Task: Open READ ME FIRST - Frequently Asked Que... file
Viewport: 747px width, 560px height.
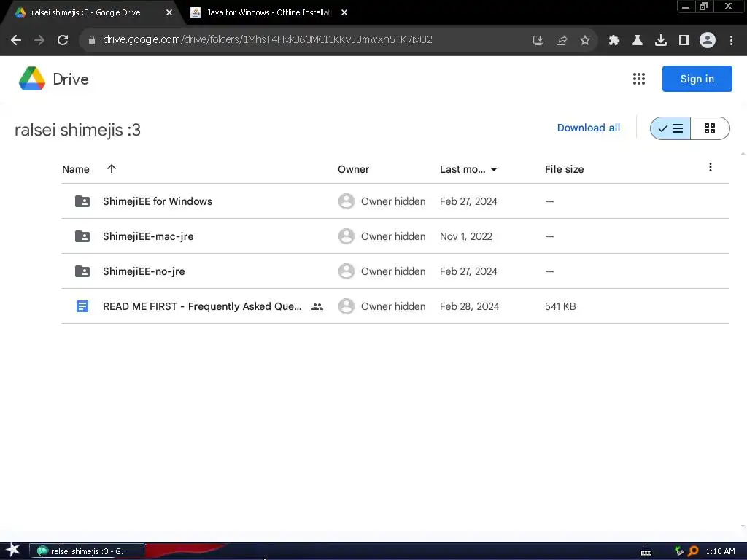Action: (202, 306)
